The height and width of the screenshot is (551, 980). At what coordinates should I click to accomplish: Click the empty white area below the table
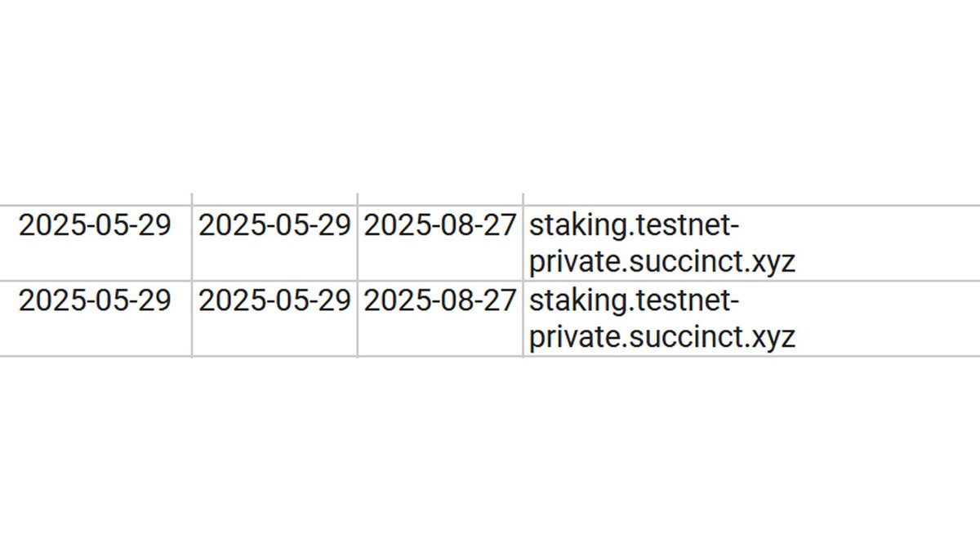490,454
